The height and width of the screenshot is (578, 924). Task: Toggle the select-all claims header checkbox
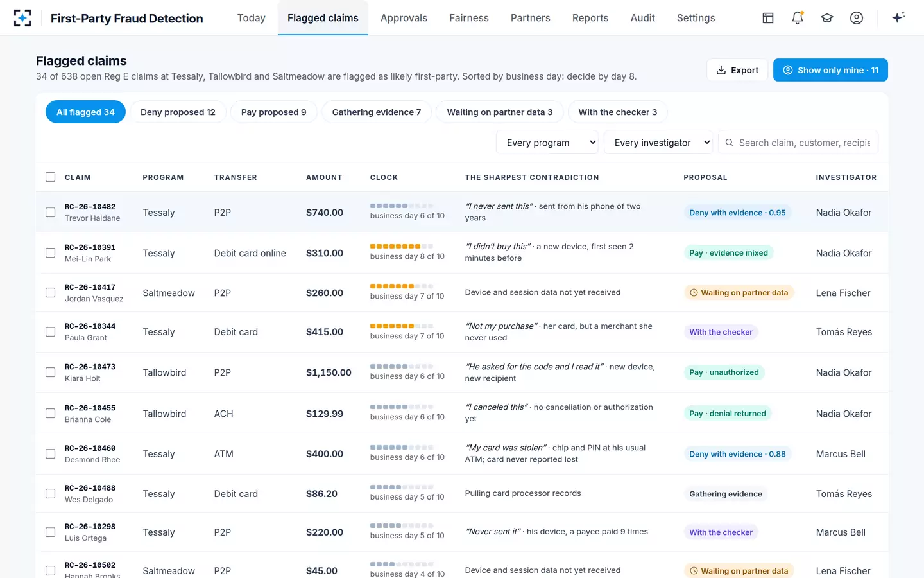point(51,177)
